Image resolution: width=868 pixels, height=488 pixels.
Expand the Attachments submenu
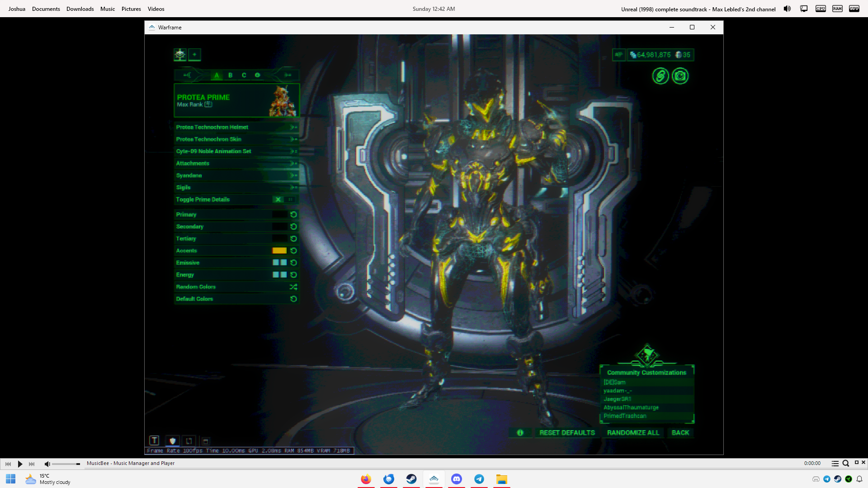click(237, 163)
